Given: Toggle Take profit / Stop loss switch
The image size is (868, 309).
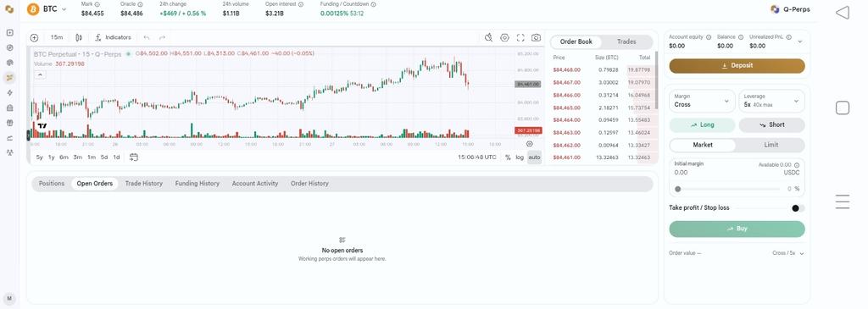Looking at the screenshot, I should [798, 208].
